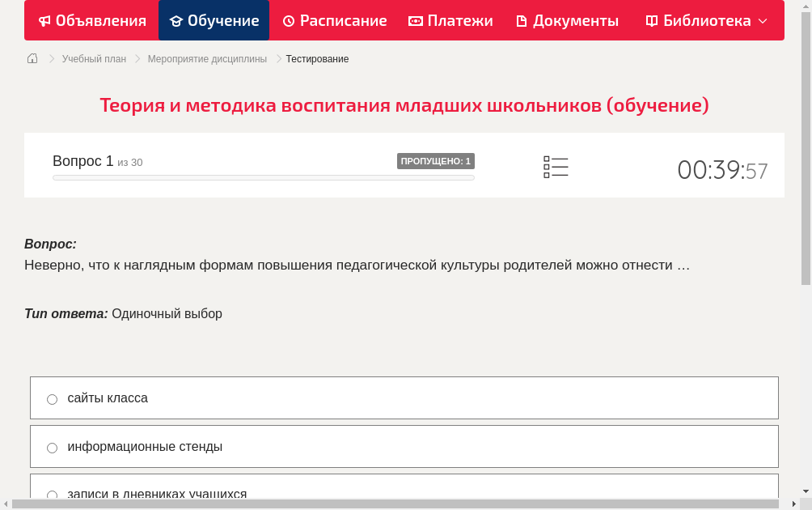Click the 'ПРОПУЩЕНО: 1' skipped badge
This screenshot has width=812, height=510.
coord(436,161)
